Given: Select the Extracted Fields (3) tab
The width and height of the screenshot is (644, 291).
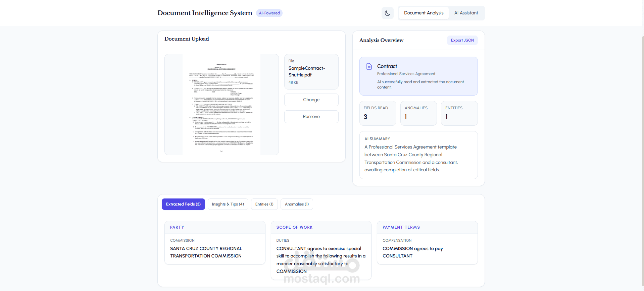Looking at the screenshot, I should [x=183, y=204].
